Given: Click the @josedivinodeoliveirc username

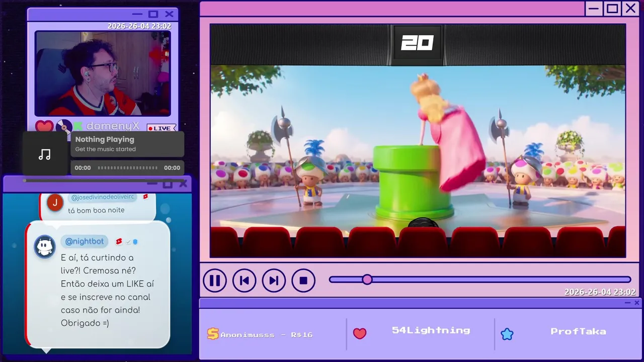Looking at the screenshot, I should click(x=103, y=197).
